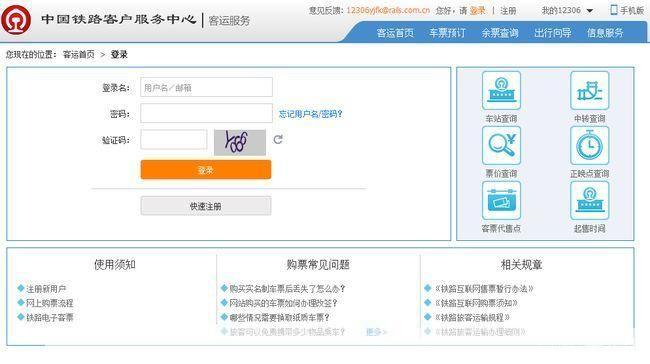Open the 出行向导 nav tab

553,33
